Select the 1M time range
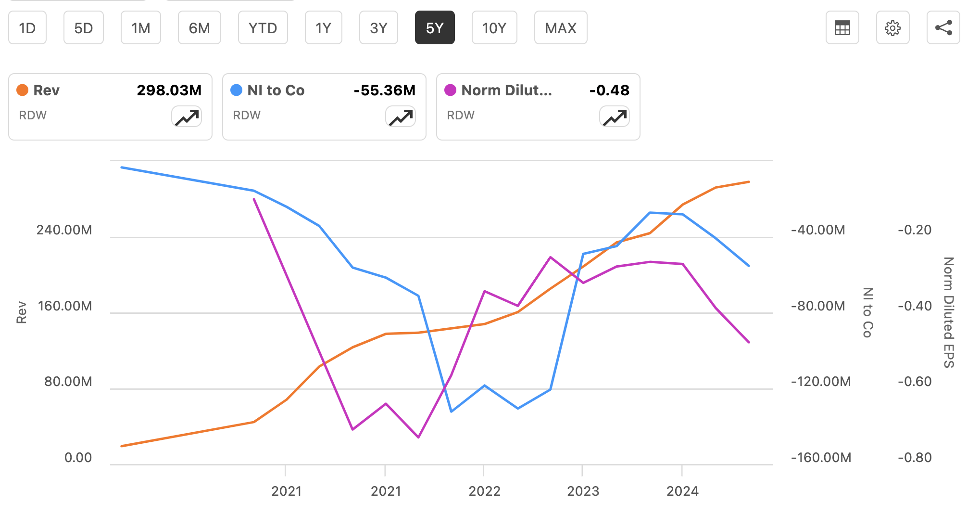The width and height of the screenshot is (980, 515). pos(140,28)
